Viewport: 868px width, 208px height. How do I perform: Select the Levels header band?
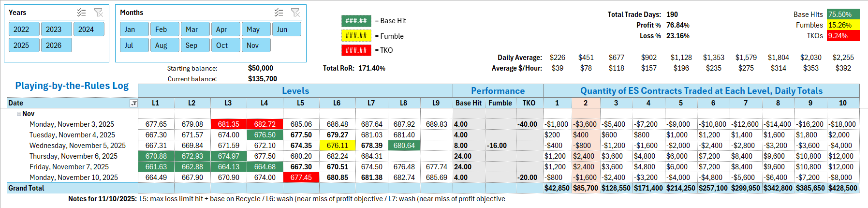295,91
